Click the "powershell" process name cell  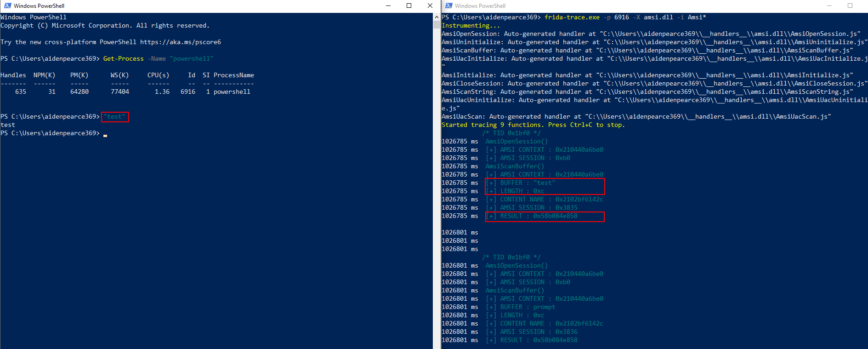pos(232,92)
